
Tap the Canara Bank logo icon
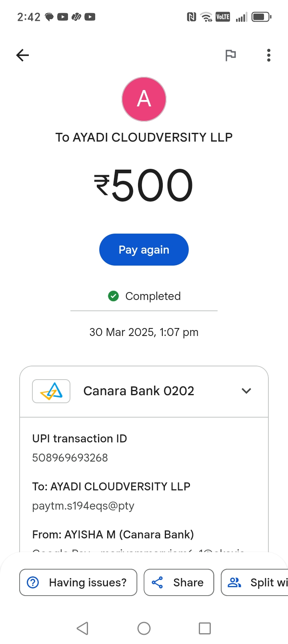point(51,391)
